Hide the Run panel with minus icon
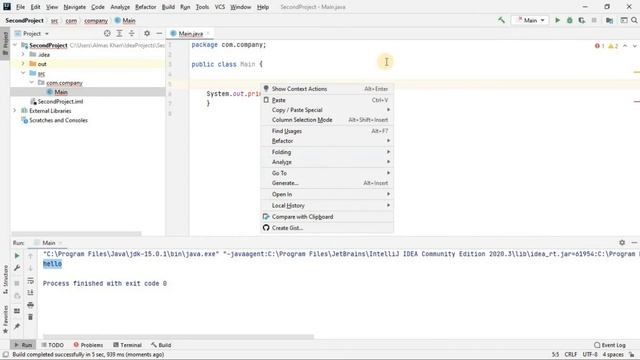 (634, 242)
